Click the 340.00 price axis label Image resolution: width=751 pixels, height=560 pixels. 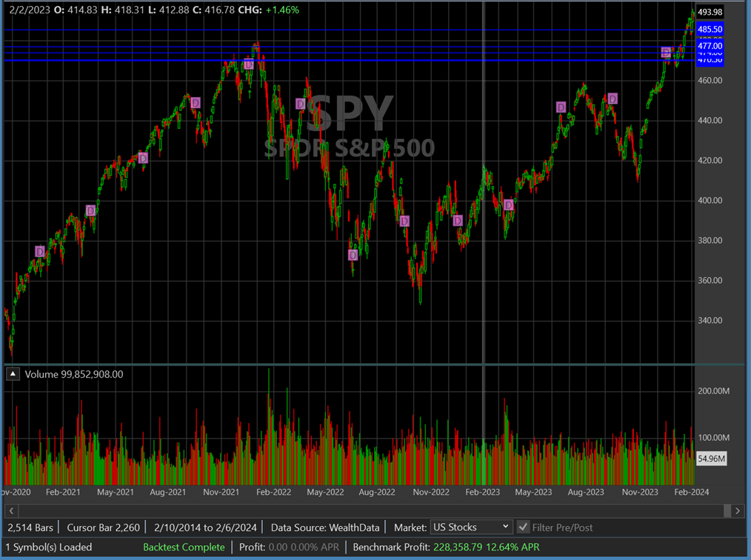coord(710,321)
